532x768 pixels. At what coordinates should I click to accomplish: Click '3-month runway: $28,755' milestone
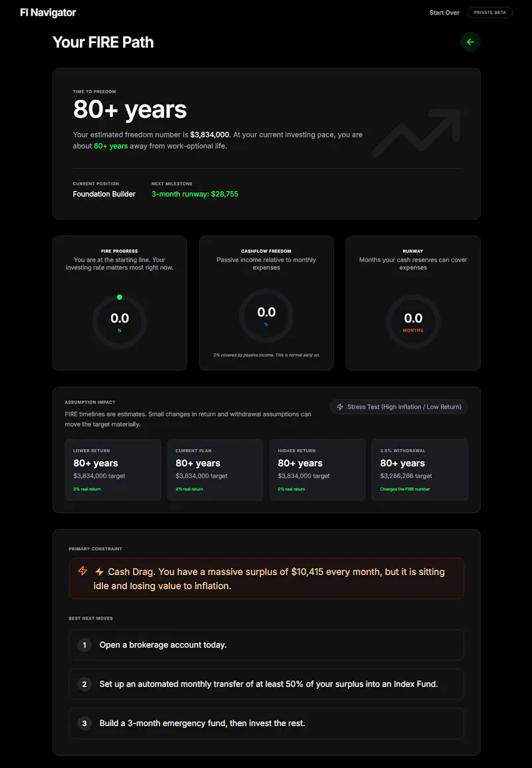pos(195,194)
